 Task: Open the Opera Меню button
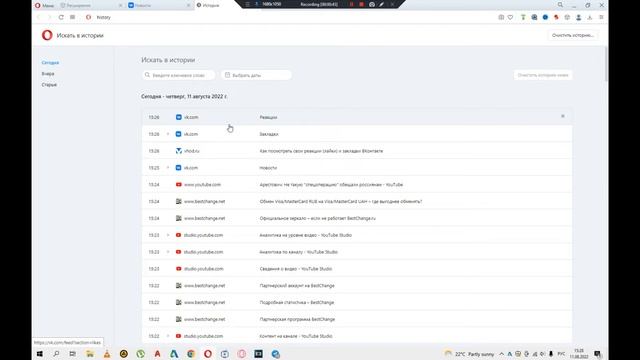pyautogui.click(x=44, y=5)
